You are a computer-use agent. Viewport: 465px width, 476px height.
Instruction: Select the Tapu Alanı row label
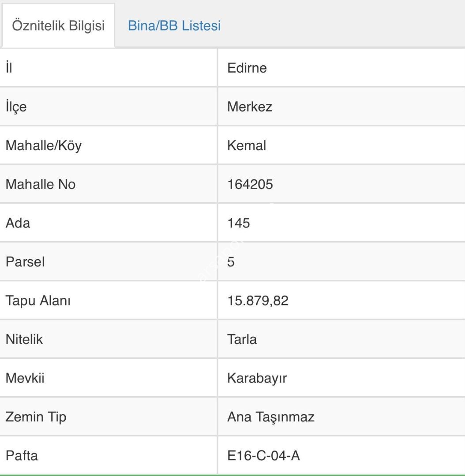pyautogui.click(x=38, y=301)
